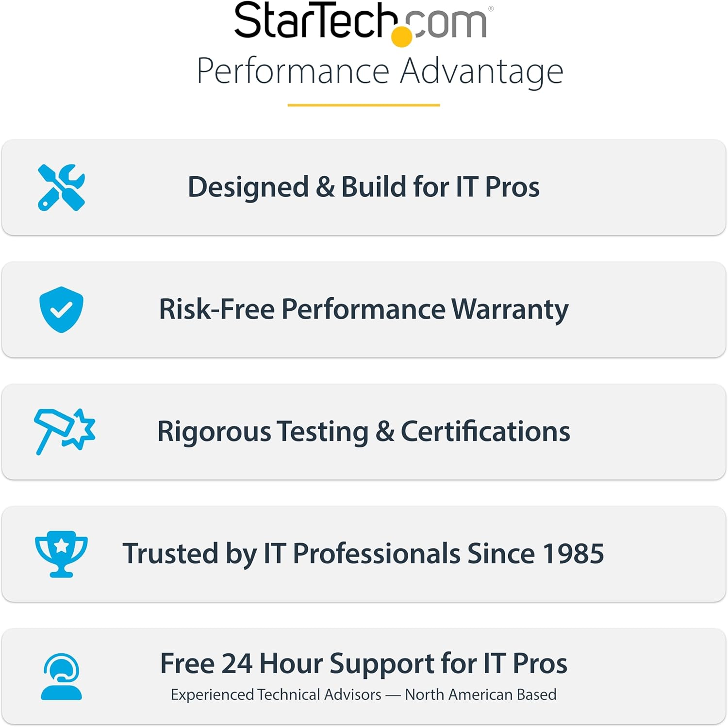
Task: Click the "Performance Advantage" heading
Action: 380,72
